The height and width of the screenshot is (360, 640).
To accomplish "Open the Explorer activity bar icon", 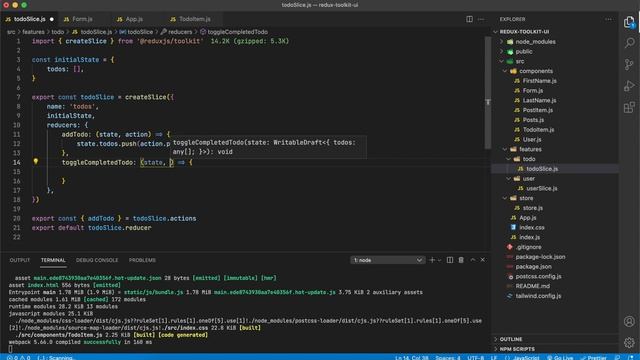I will [x=629, y=22].
